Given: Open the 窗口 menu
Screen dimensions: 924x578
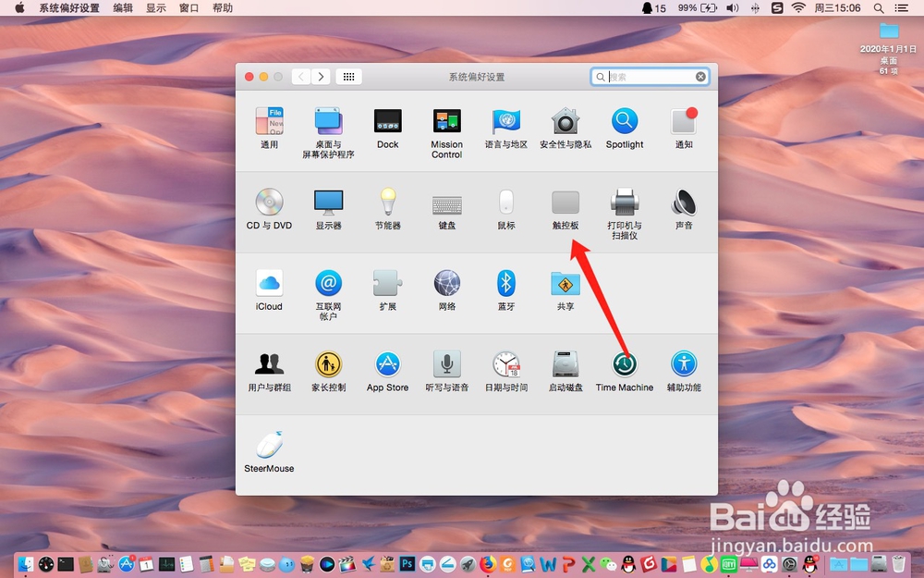Looking at the screenshot, I should [x=189, y=7].
